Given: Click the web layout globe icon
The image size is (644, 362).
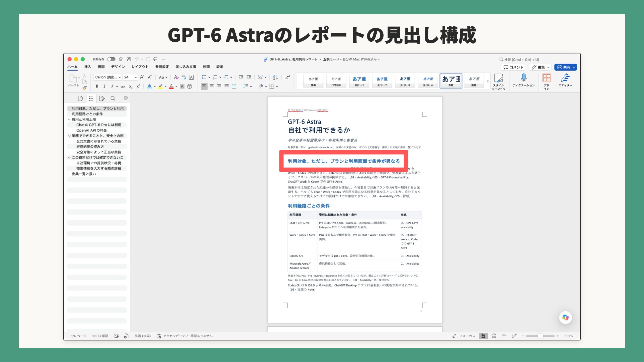Looking at the screenshot, I should (494, 336).
